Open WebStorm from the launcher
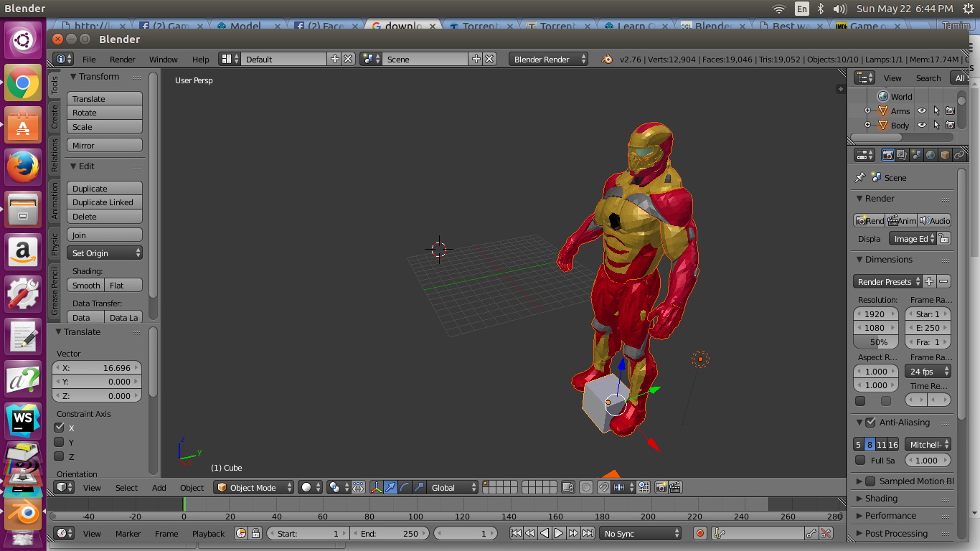 23,420
